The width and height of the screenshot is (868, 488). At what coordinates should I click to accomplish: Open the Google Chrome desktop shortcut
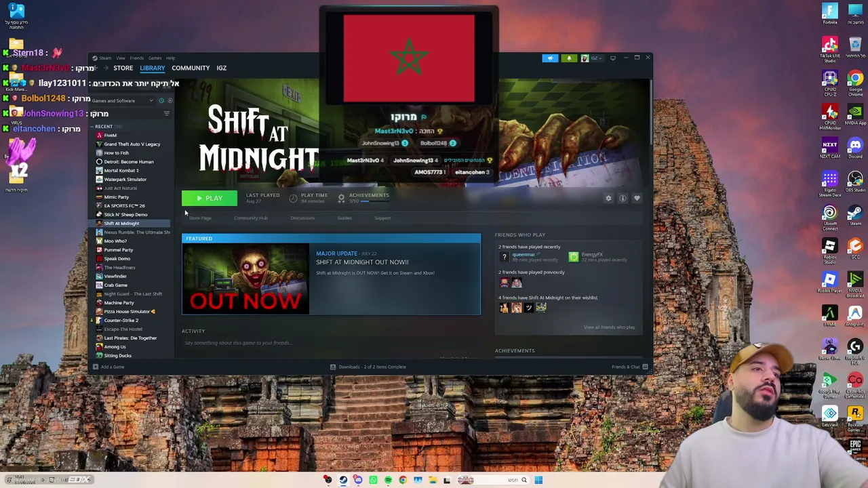(855, 83)
